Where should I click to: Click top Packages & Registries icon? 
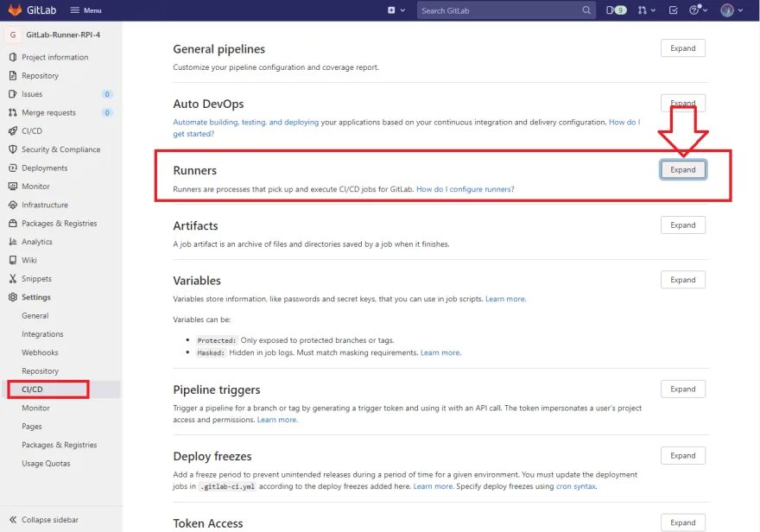point(13,224)
